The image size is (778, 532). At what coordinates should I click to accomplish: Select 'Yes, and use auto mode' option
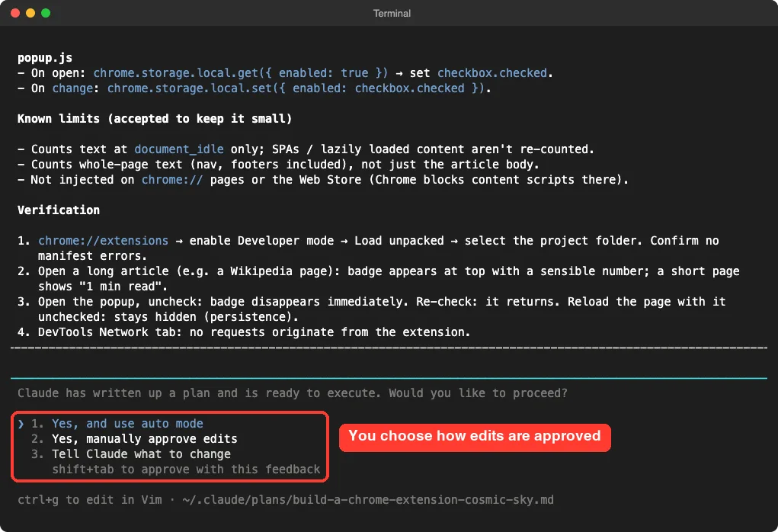127,423
